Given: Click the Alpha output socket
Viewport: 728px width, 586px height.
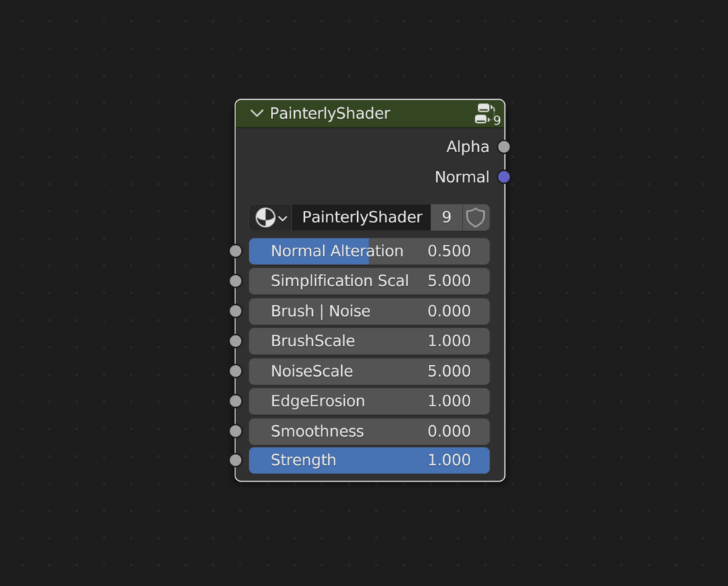Looking at the screenshot, I should [x=504, y=147].
